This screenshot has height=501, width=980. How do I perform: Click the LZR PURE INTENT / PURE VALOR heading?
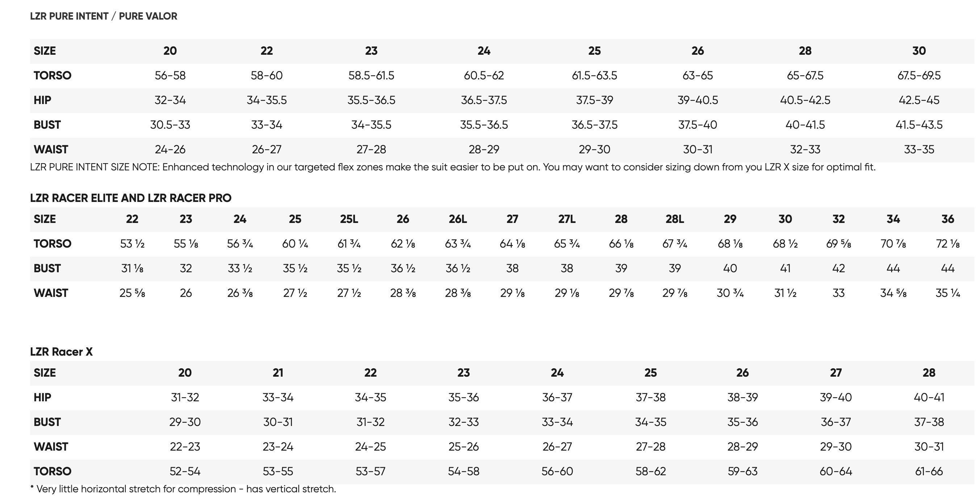pos(104,16)
